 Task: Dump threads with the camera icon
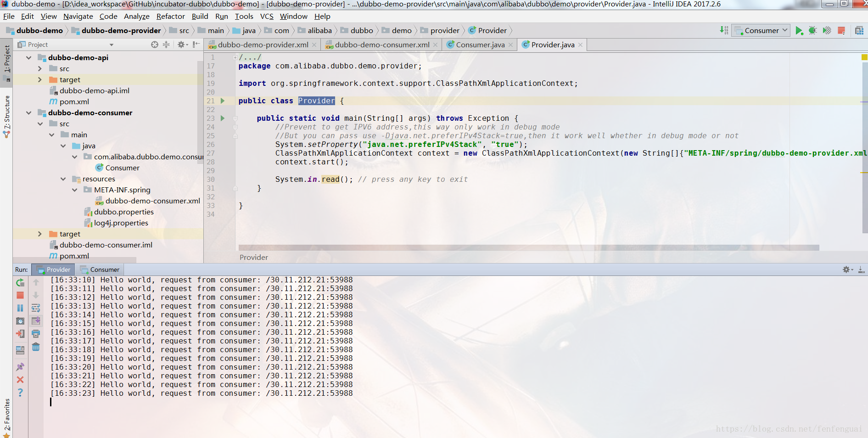tap(20, 321)
